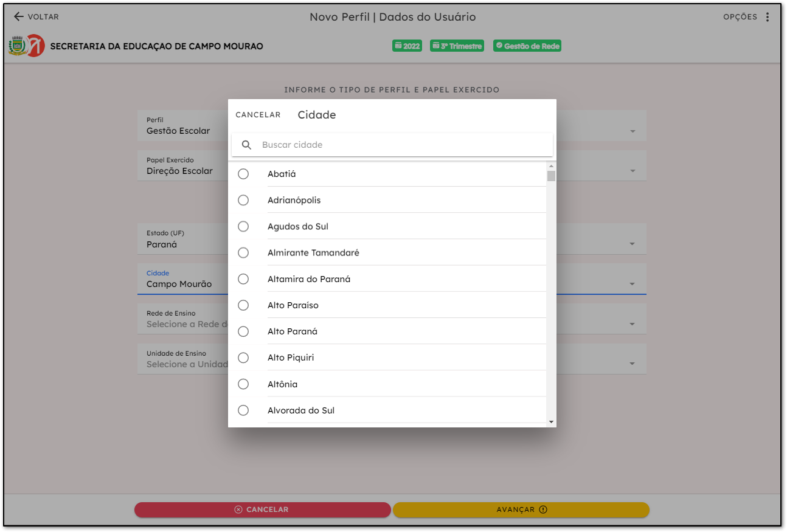Select the Altônia radio button
This screenshot has width=787, height=532.
(x=243, y=384)
